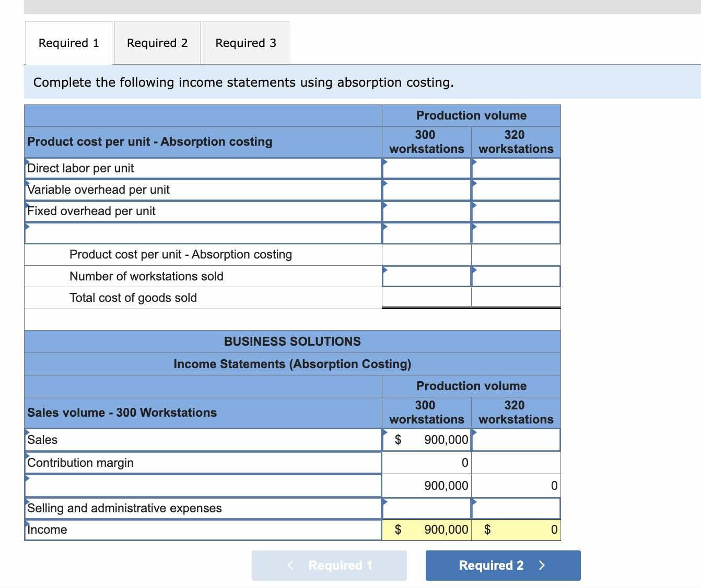Open the blank fourth cost row dropdown
Image resolution: width=701 pixels, height=588 pixels.
(203, 233)
